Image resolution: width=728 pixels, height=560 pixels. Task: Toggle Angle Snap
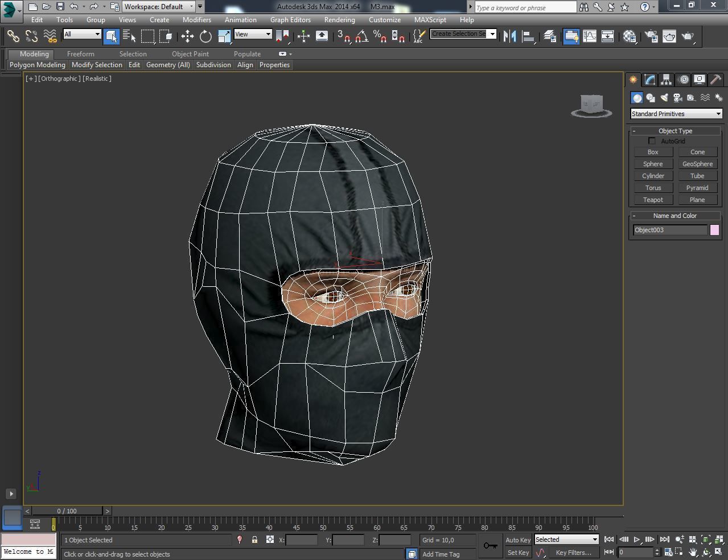tap(361, 36)
